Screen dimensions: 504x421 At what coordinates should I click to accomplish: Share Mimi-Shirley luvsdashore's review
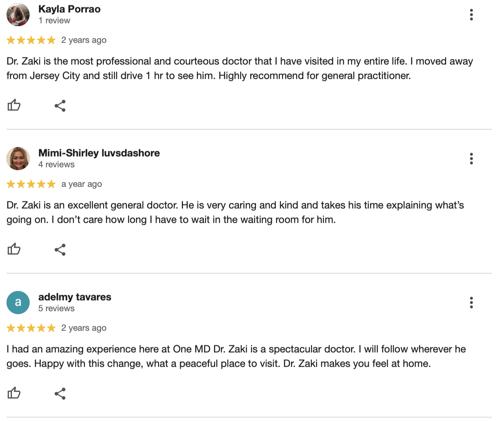point(60,250)
